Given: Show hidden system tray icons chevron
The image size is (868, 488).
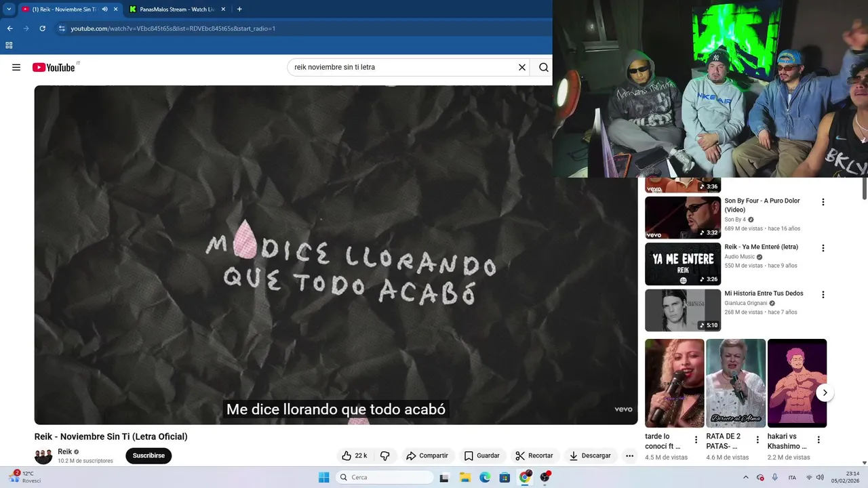Looking at the screenshot, I should [x=746, y=477].
